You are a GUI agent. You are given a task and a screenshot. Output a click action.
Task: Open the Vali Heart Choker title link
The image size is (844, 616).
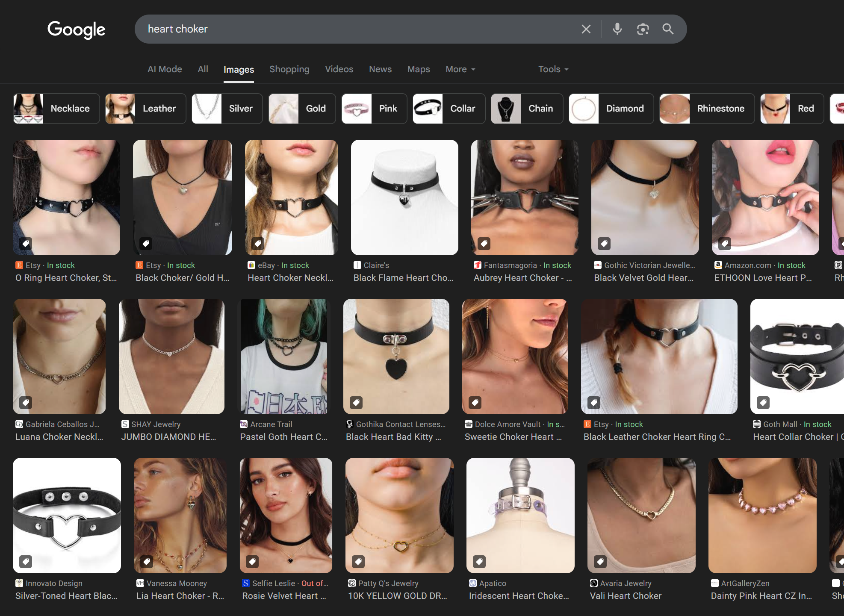coord(626,596)
